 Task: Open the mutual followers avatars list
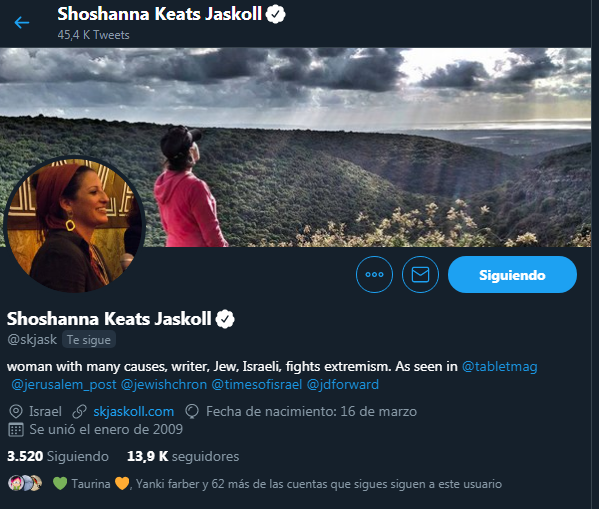(25, 483)
